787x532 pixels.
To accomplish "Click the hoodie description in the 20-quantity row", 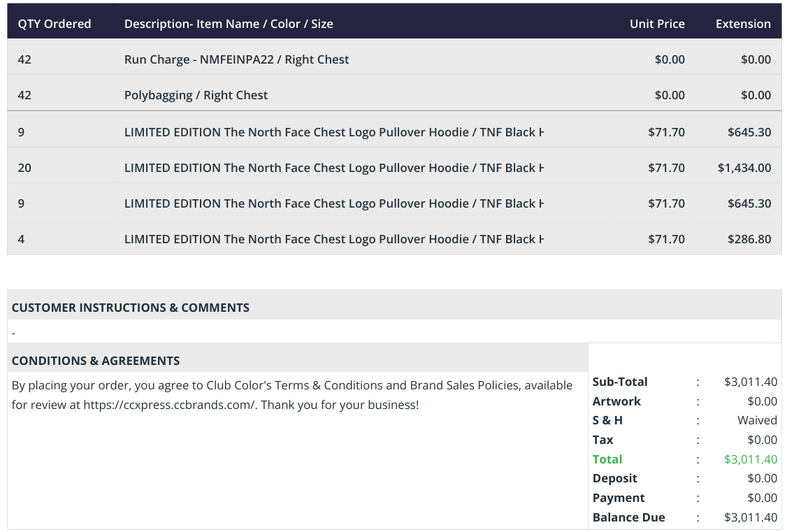I will pos(334,168).
